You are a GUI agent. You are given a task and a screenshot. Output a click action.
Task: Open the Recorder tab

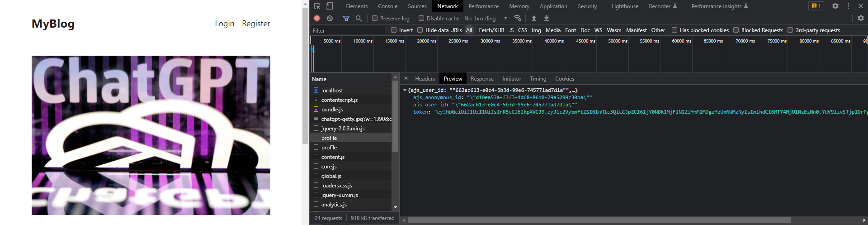click(x=663, y=6)
